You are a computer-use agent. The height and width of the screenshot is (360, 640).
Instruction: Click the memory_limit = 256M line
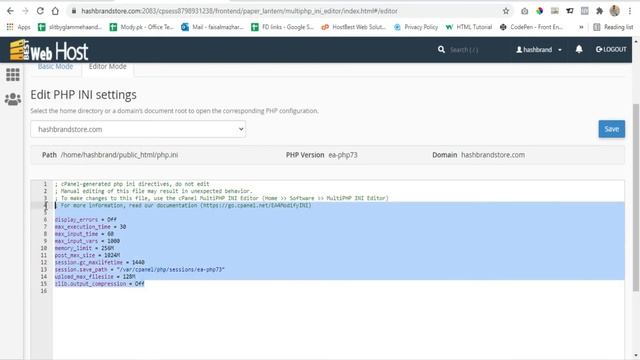point(84,248)
